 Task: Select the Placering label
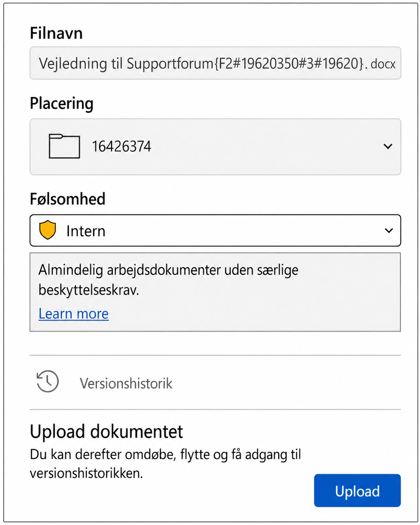point(62,104)
